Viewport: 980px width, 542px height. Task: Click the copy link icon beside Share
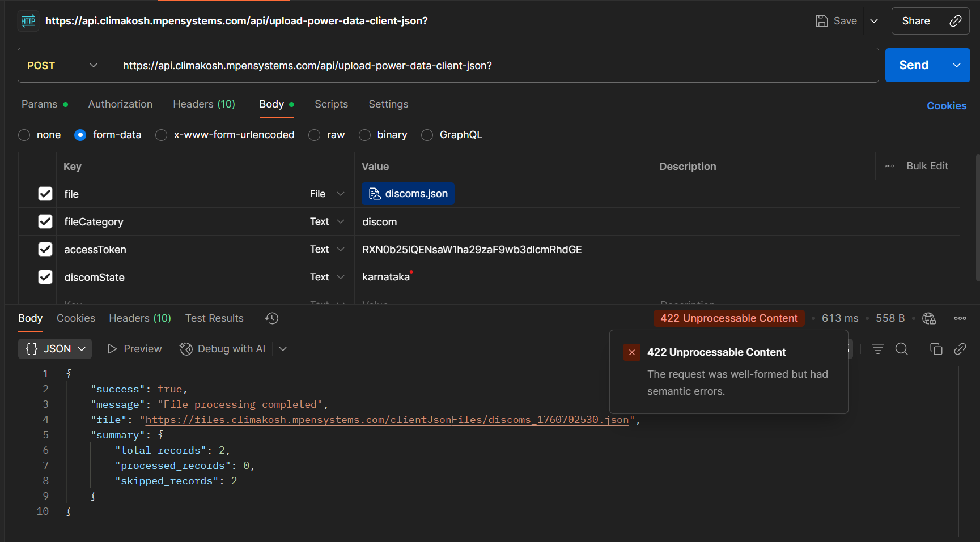point(956,21)
